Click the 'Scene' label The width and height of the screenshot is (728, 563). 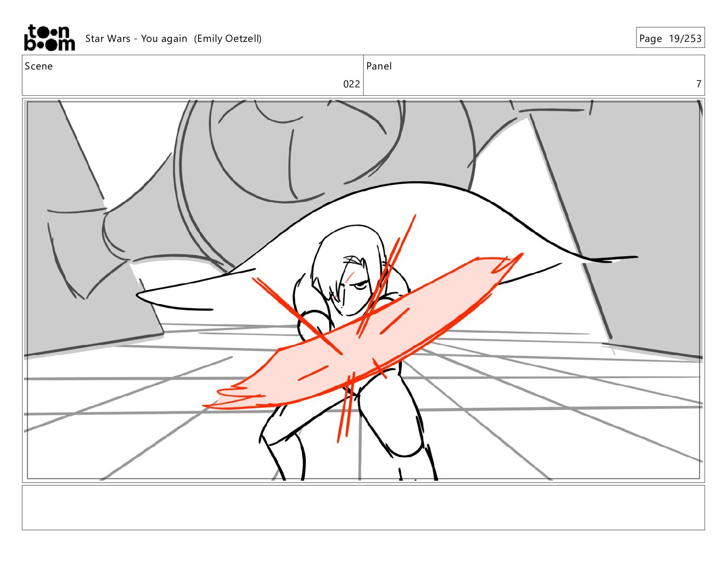coord(39,66)
